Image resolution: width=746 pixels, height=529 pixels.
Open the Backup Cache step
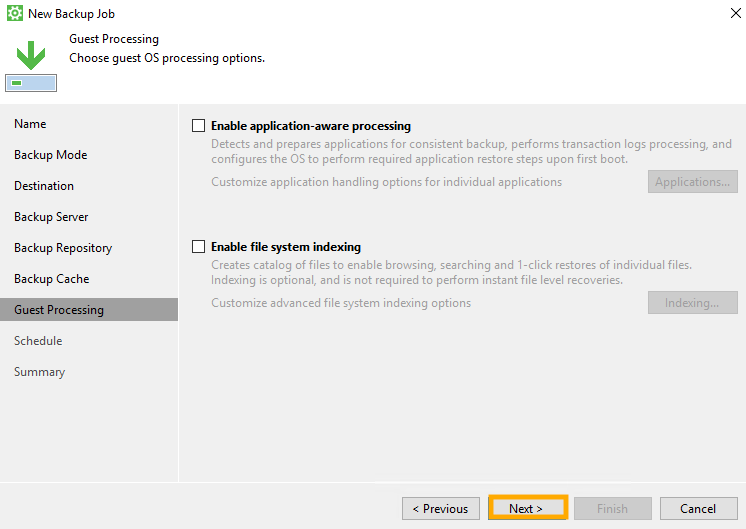(x=51, y=279)
